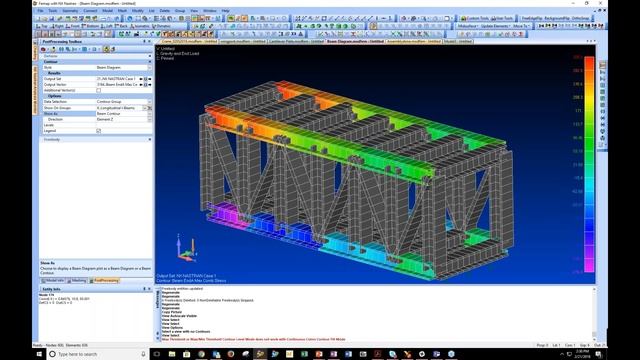Toggle the Additional Vector(s) checkbox
This screenshot has height=360, width=640.
(x=98, y=90)
